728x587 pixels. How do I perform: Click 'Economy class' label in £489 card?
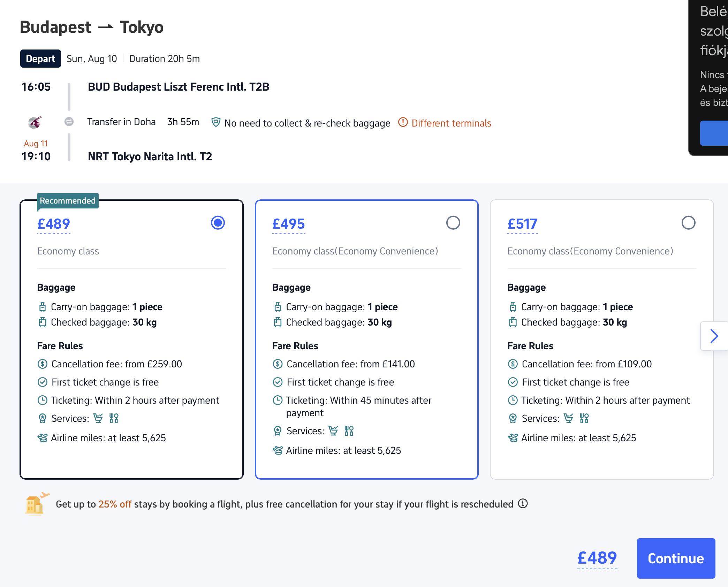68,251
